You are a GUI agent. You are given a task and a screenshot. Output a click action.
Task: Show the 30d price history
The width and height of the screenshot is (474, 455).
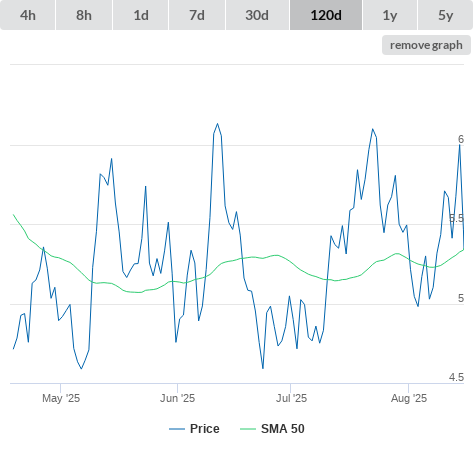point(257,15)
